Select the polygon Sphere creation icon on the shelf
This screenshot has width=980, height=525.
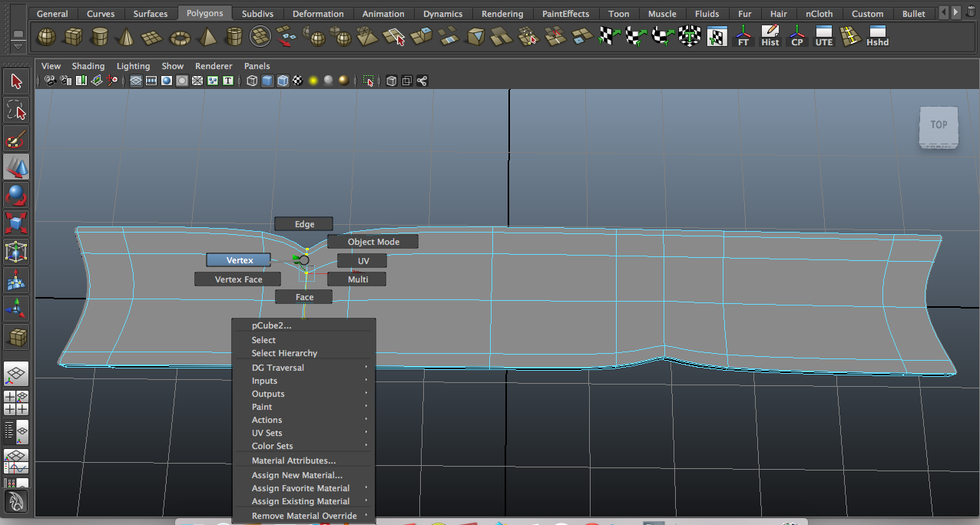[45, 36]
